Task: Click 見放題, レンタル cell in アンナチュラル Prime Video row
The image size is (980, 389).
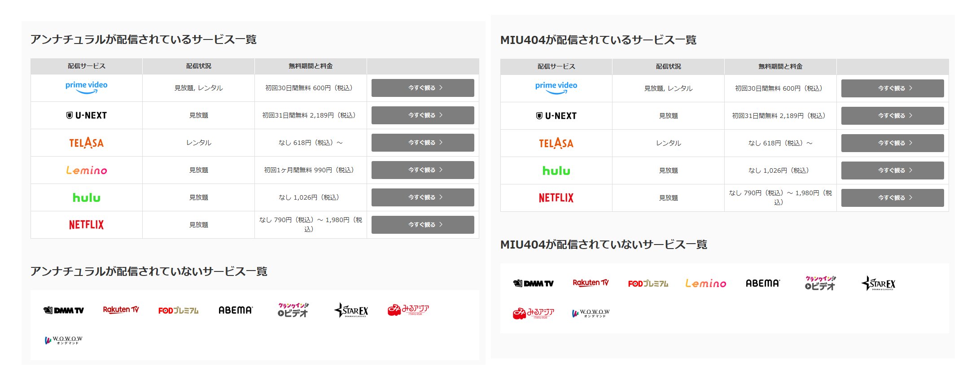Action: click(x=199, y=88)
